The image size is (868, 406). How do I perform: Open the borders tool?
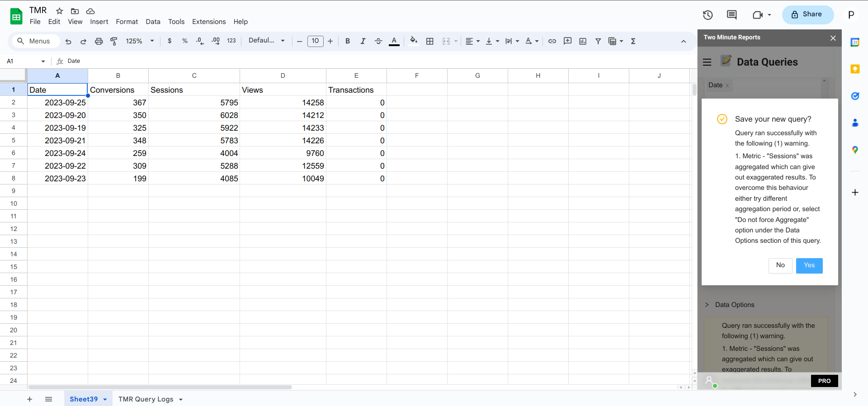point(430,41)
